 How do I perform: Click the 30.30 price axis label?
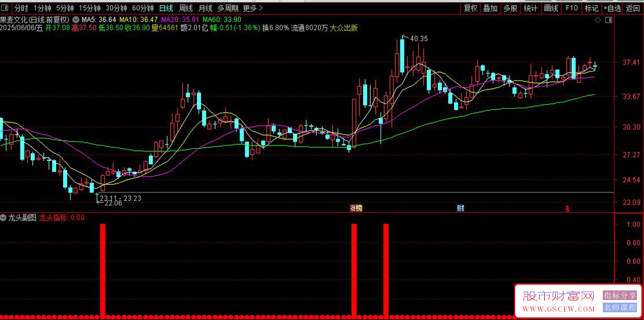(x=631, y=127)
